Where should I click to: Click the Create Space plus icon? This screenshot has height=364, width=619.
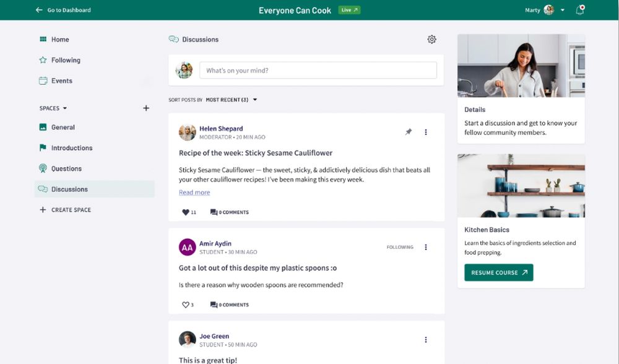coord(43,210)
